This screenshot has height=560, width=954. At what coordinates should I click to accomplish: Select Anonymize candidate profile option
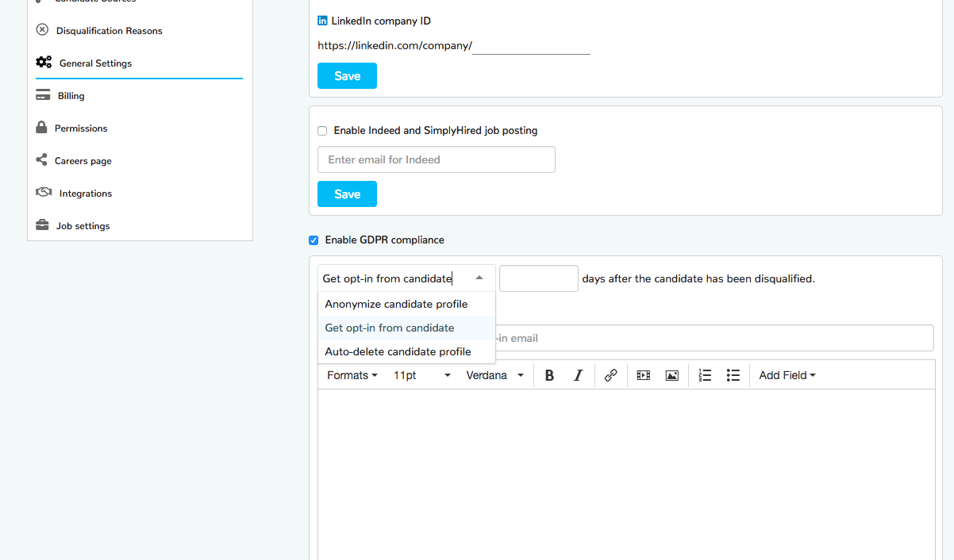pos(396,304)
